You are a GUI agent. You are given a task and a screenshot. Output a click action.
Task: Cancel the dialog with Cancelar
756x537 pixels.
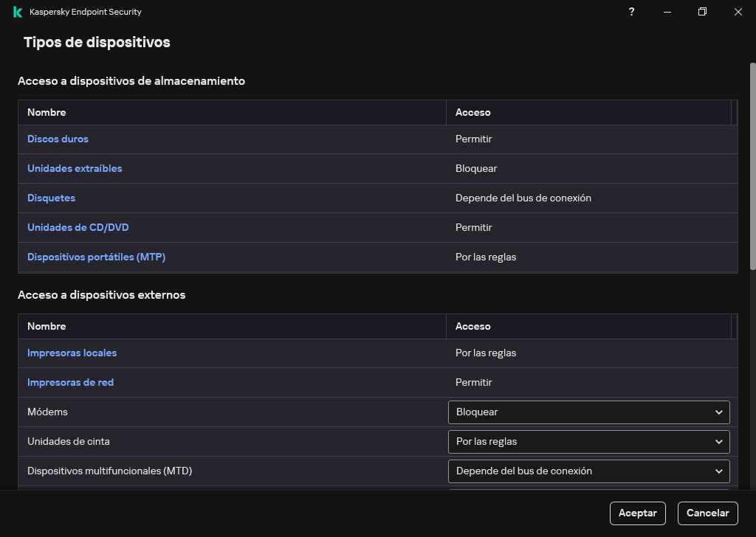(x=707, y=513)
